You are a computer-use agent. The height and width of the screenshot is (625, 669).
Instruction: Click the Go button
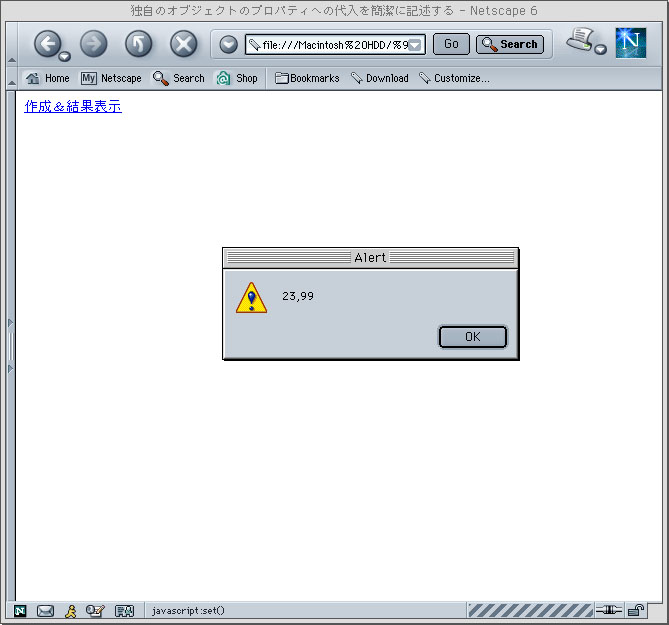tap(451, 44)
